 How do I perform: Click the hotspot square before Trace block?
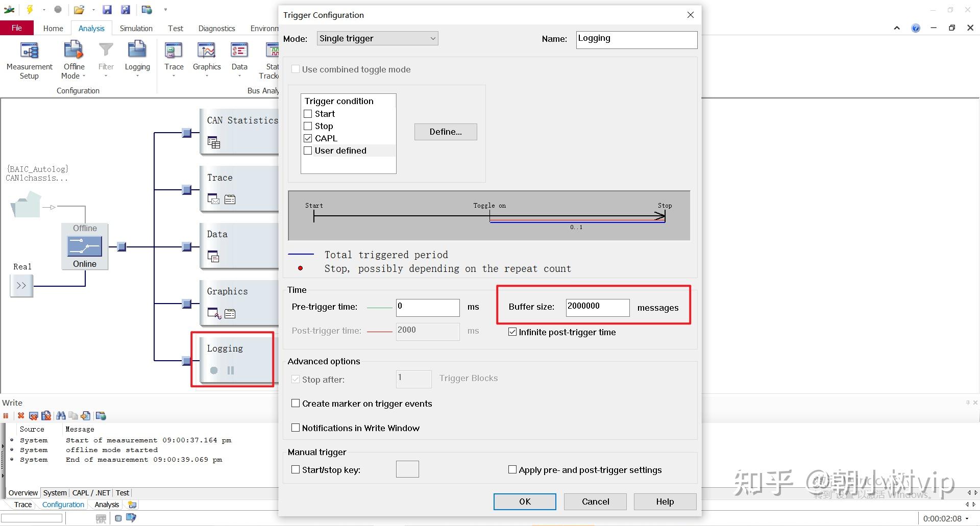pos(187,190)
